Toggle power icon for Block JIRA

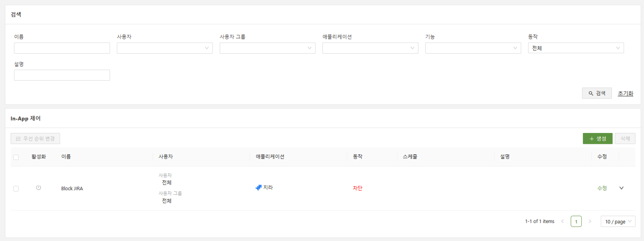tap(38, 188)
